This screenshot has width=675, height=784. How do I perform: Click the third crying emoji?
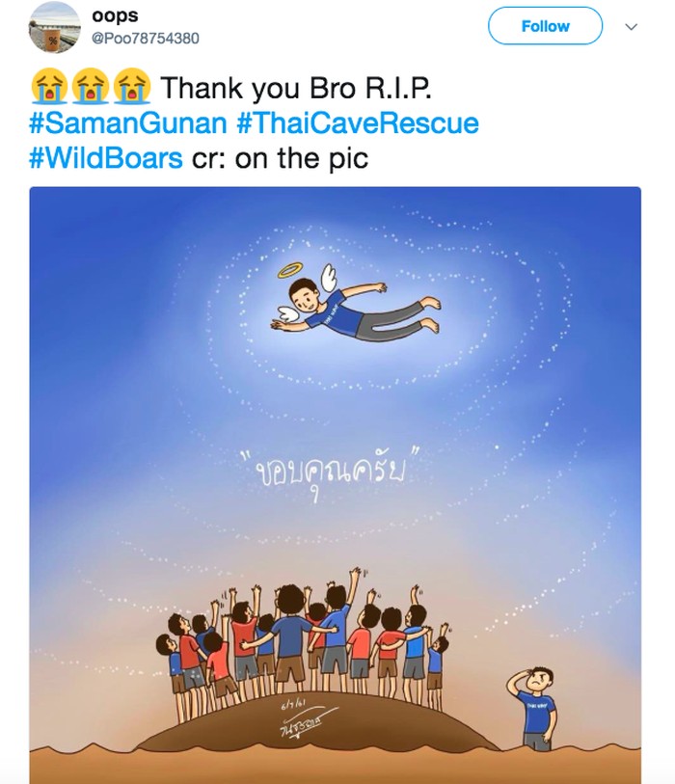click(131, 86)
